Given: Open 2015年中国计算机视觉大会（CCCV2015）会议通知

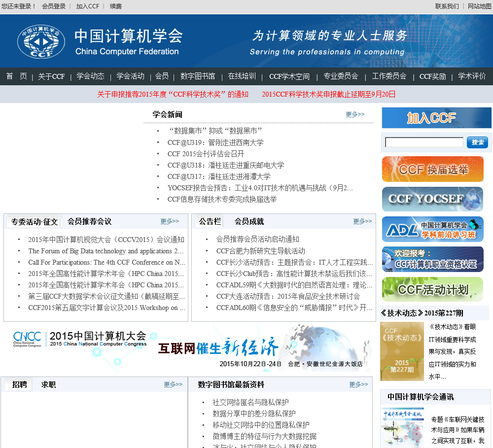Looking at the screenshot, I should tap(106, 240).
